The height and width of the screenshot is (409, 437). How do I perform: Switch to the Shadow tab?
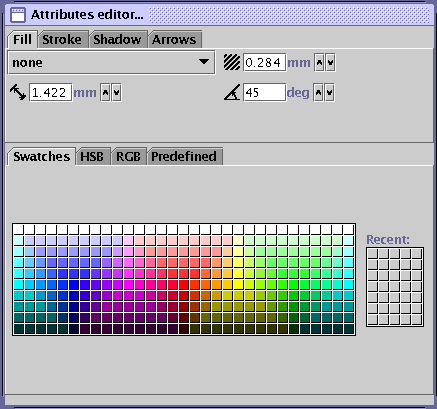click(118, 40)
